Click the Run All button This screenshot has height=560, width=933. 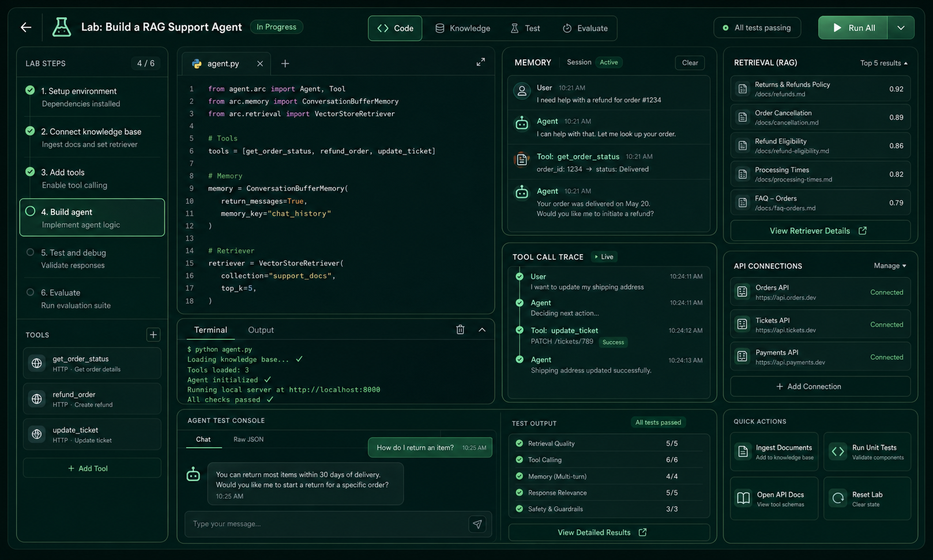tap(853, 28)
